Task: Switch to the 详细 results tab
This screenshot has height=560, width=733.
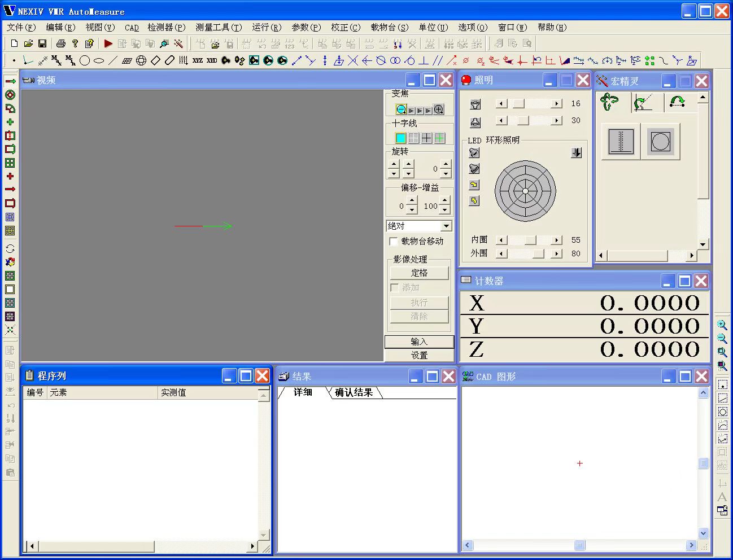Action: coord(303,392)
